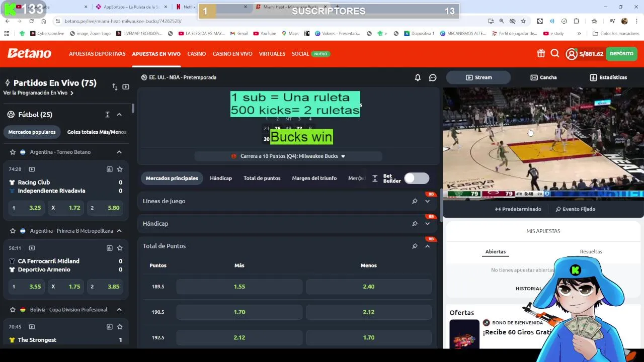Image resolution: width=644 pixels, height=362 pixels.
Task: Click the green Depósito button
Action: [x=621, y=54]
